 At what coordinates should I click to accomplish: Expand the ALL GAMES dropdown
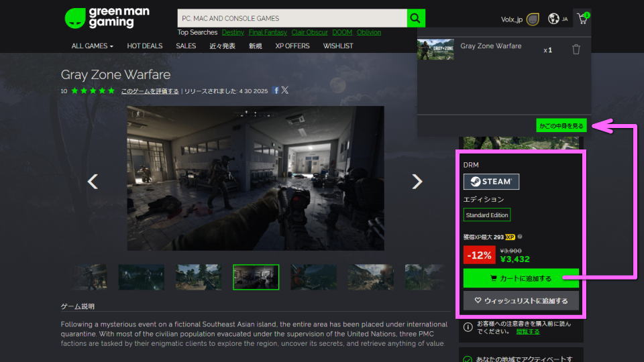coord(92,46)
